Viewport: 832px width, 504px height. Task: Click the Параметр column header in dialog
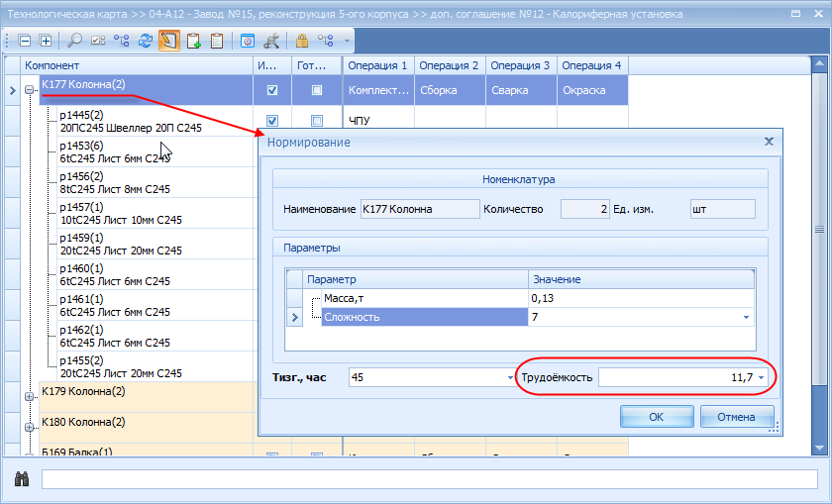(x=415, y=279)
